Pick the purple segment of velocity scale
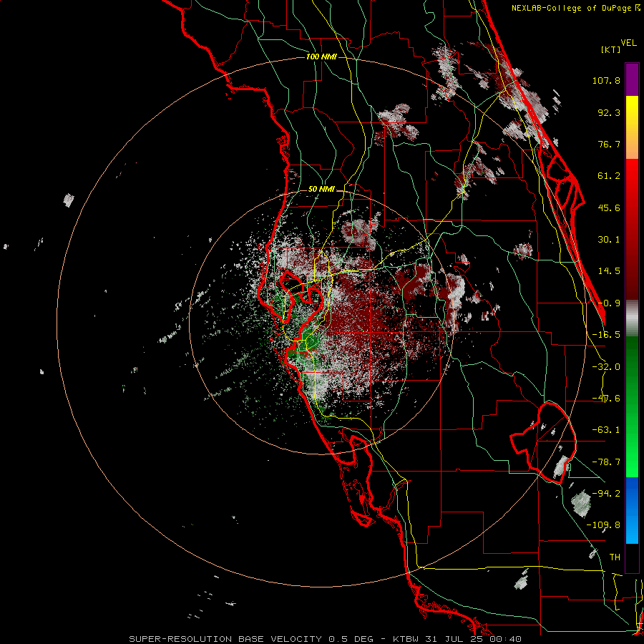Image resolution: width=644 pixels, height=644 pixels. pos(632,79)
